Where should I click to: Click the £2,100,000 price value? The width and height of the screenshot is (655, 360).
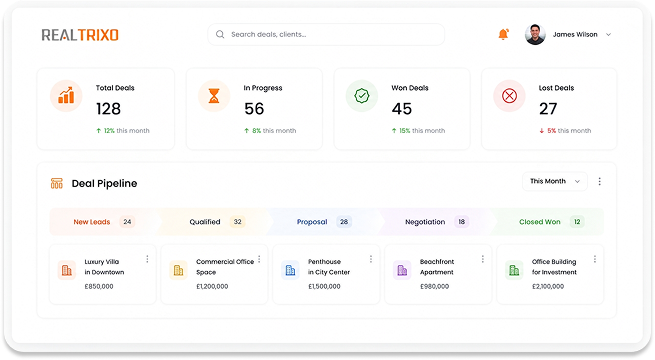coord(548,286)
